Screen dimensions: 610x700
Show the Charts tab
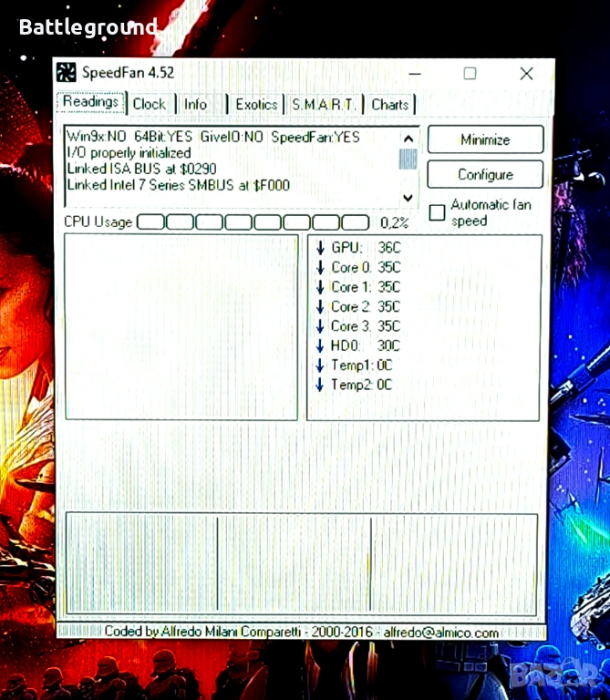(x=390, y=105)
